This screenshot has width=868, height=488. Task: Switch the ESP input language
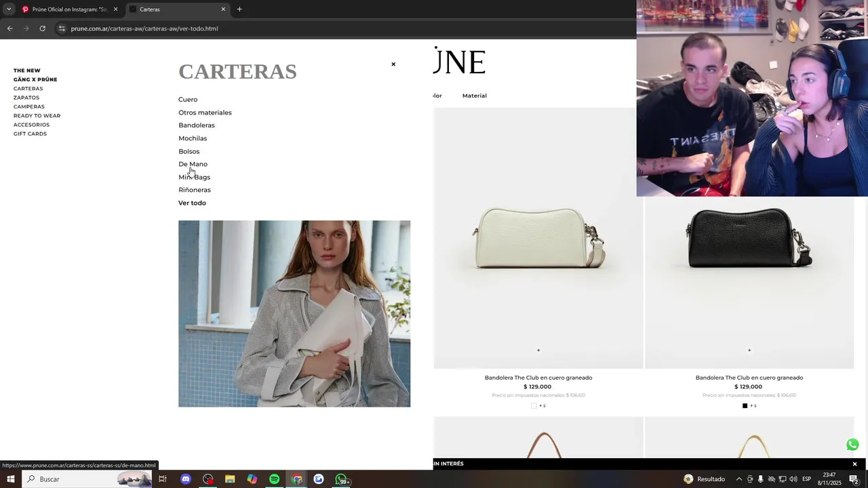click(x=807, y=479)
